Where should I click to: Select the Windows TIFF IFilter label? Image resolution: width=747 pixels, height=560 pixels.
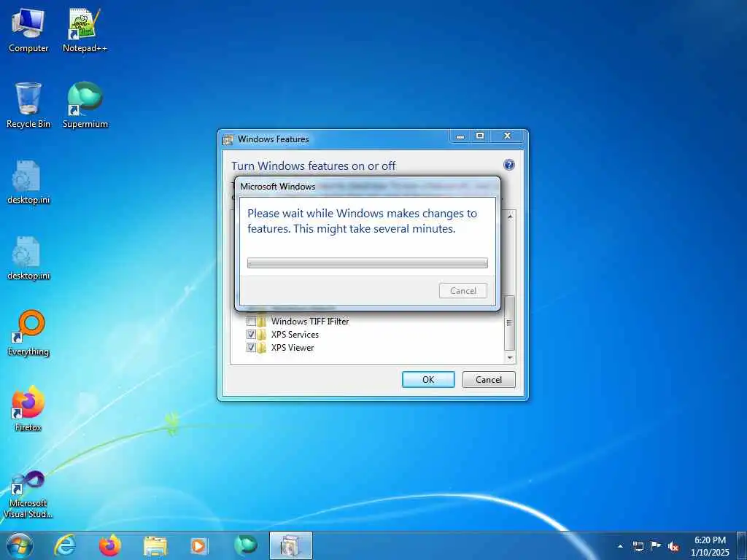pyautogui.click(x=310, y=322)
